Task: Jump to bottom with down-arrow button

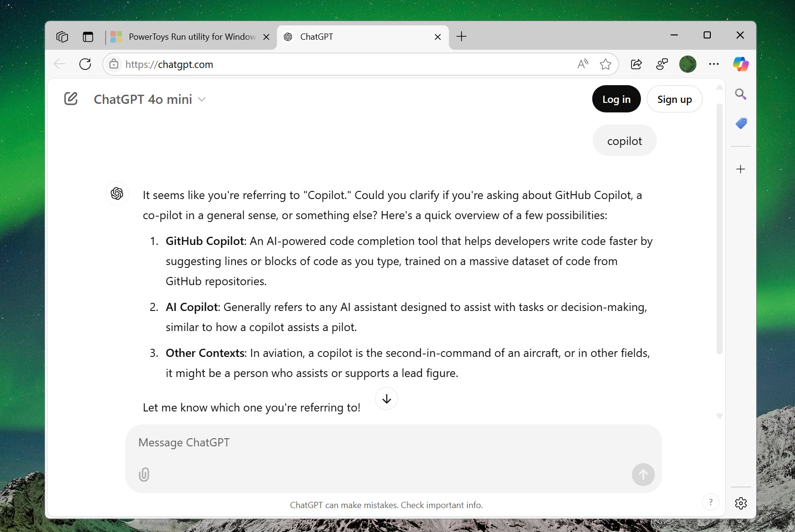Action: tap(386, 399)
